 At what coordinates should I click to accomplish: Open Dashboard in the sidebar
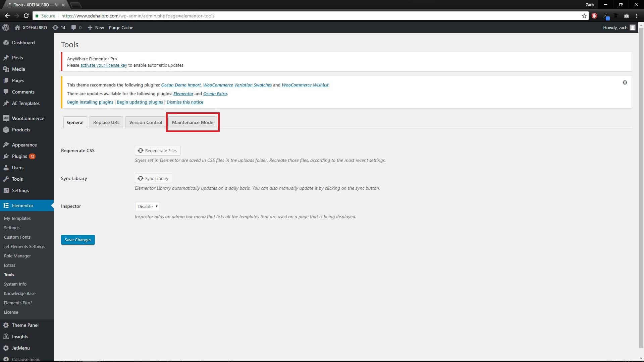(27, 43)
